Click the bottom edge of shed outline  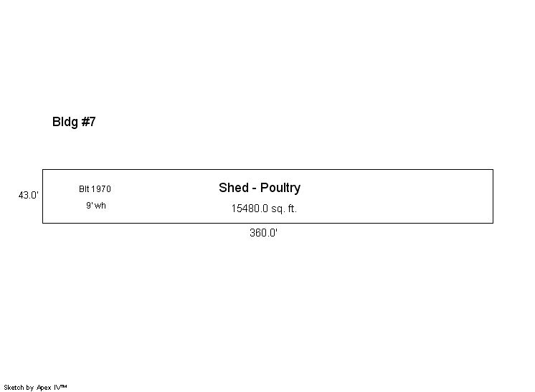[359, 223]
